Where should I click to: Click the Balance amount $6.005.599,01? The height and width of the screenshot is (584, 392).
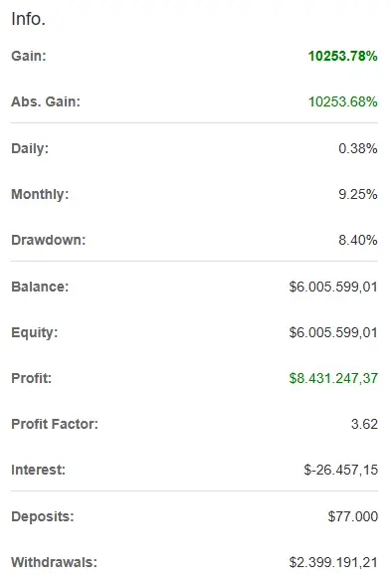[333, 287]
